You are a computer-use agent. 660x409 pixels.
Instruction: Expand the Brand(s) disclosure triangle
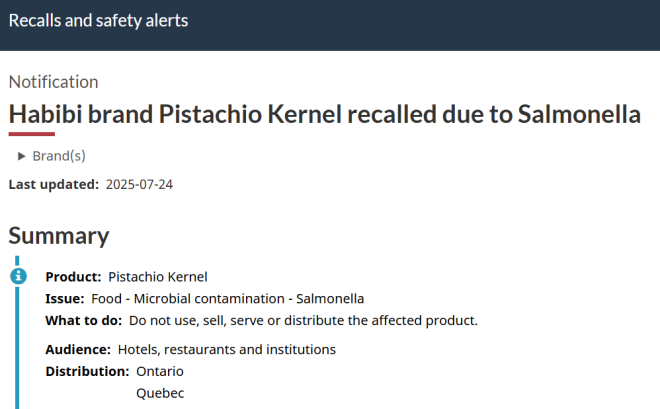[22, 156]
